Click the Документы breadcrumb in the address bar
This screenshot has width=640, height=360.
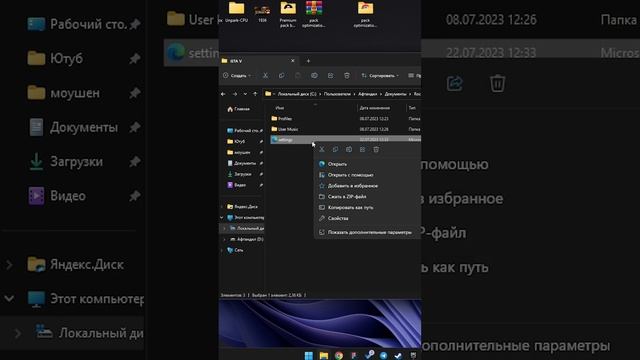click(x=395, y=94)
